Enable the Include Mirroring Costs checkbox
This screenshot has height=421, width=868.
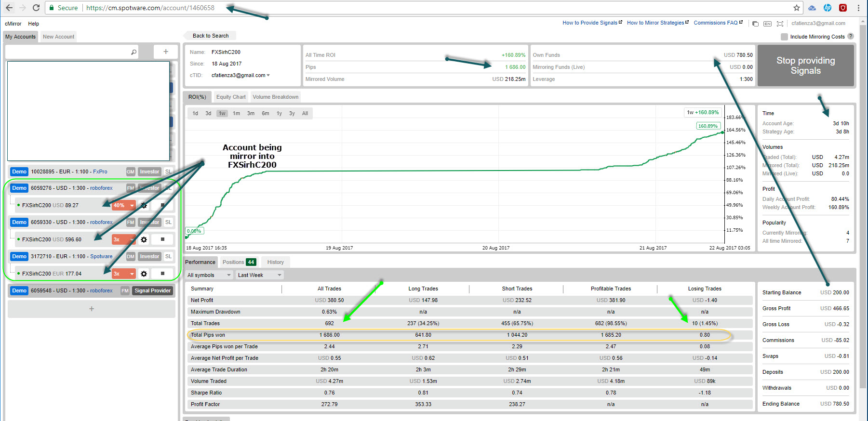(x=784, y=37)
